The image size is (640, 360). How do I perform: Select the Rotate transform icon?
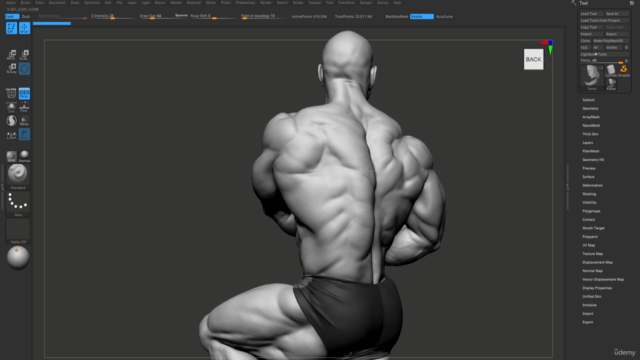(x=11, y=68)
